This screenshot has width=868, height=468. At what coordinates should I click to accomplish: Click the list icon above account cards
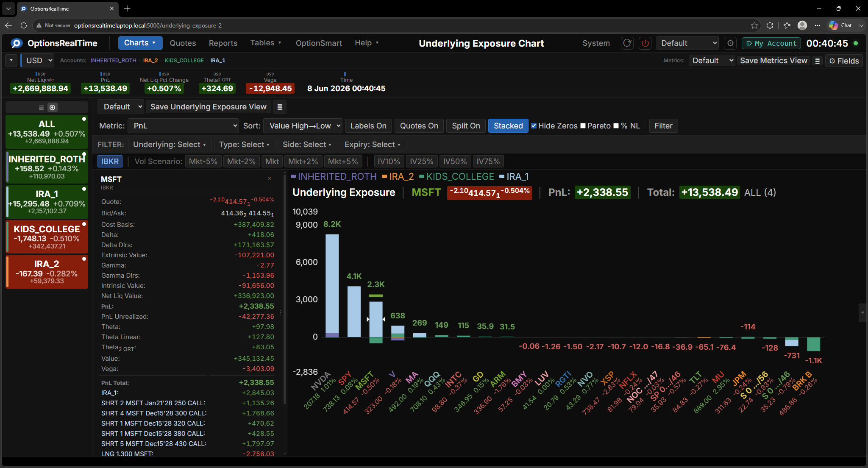pyautogui.click(x=41, y=108)
